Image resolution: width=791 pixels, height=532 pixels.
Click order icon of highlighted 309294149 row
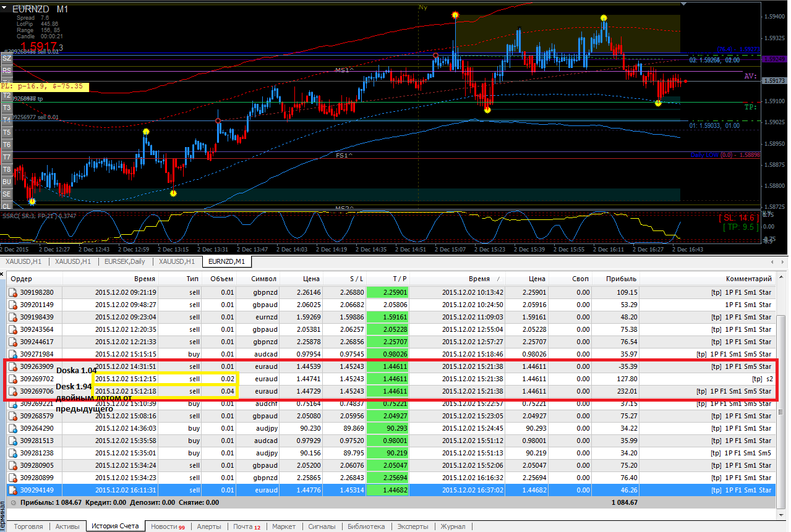[13, 490]
